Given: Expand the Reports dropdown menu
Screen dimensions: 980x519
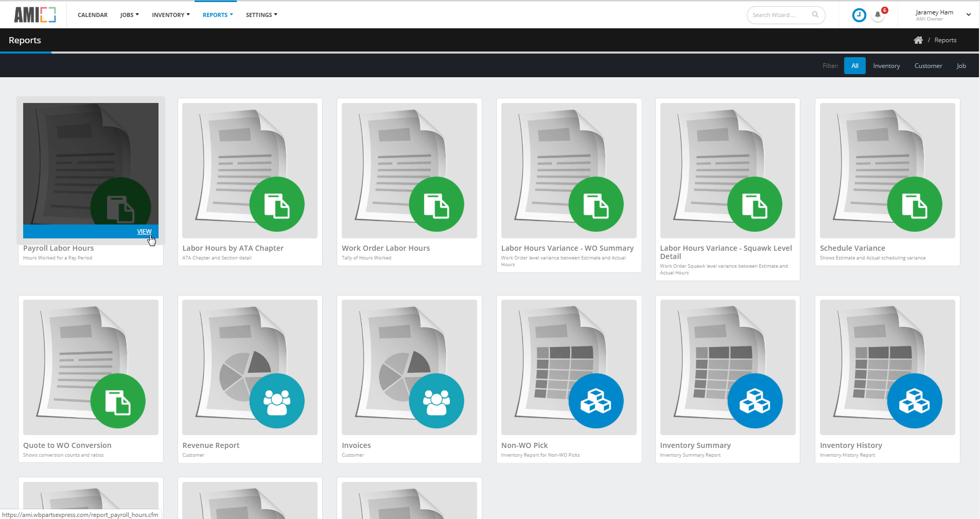Looking at the screenshot, I should point(218,15).
